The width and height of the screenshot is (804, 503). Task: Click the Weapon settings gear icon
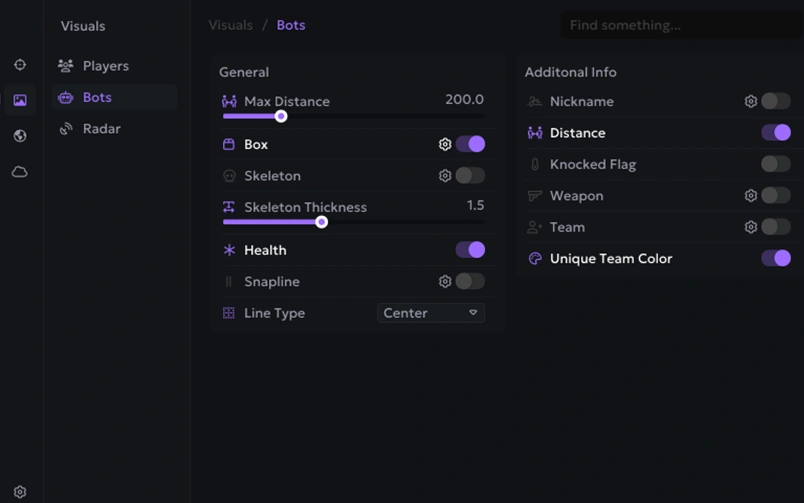(751, 196)
